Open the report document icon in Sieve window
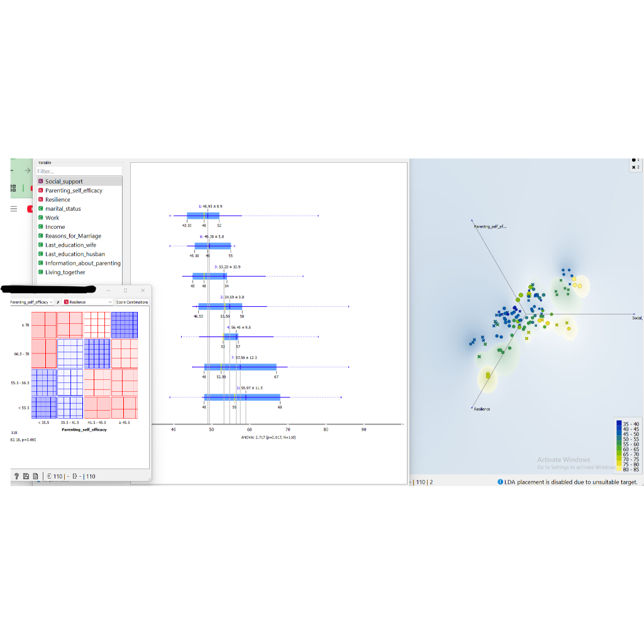This screenshot has width=644, height=644. tap(36, 476)
